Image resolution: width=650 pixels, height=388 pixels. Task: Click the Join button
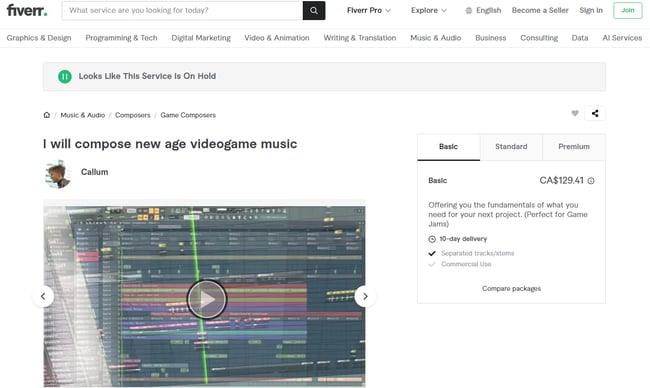[x=628, y=10]
